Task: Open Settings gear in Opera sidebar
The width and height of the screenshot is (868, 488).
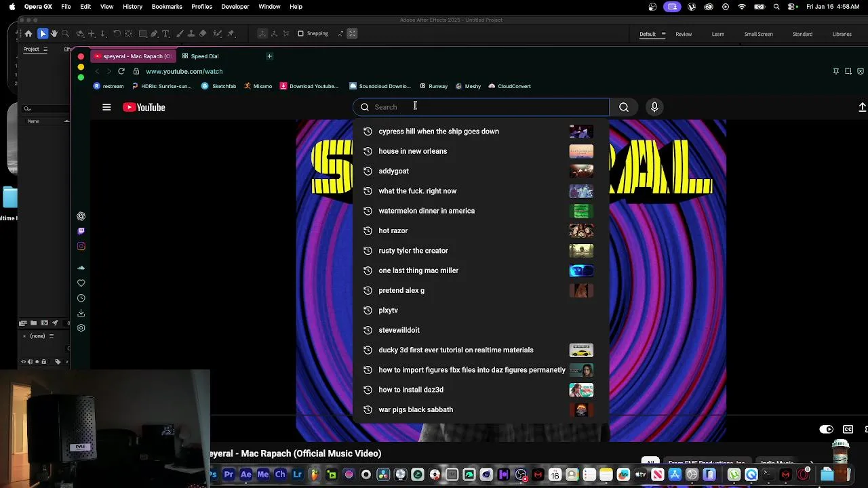Action: pyautogui.click(x=81, y=328)
